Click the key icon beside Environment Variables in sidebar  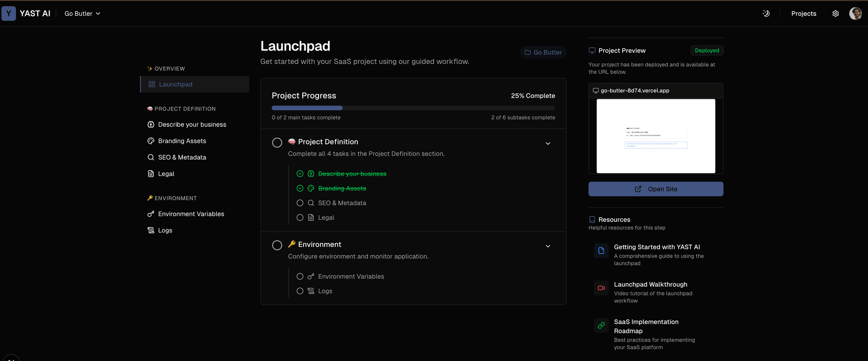click(151, 214)
